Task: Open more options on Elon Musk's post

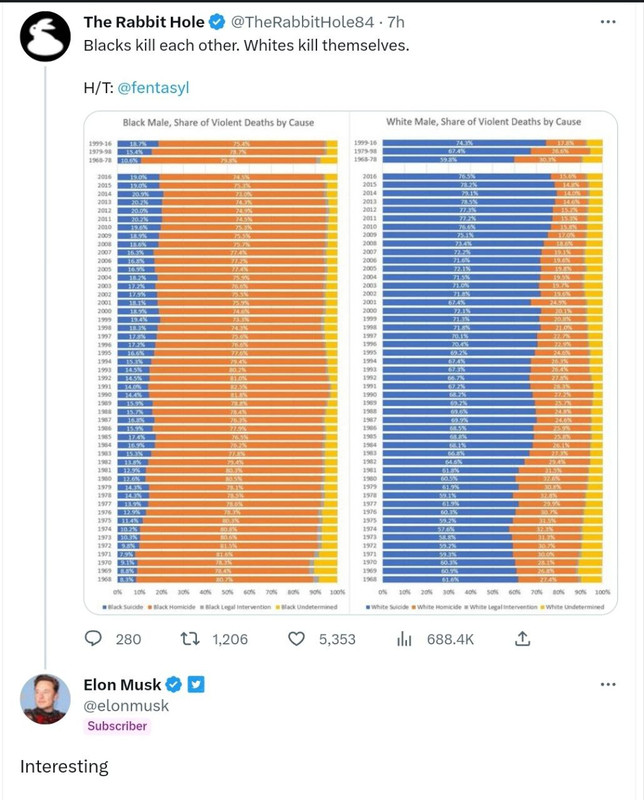Action: [608, 685]
